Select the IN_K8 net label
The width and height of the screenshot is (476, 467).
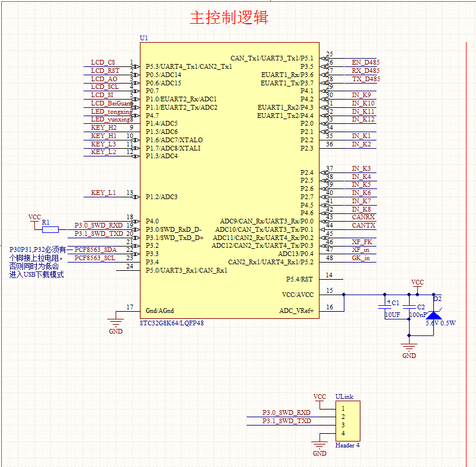click(x=361, y=209)
